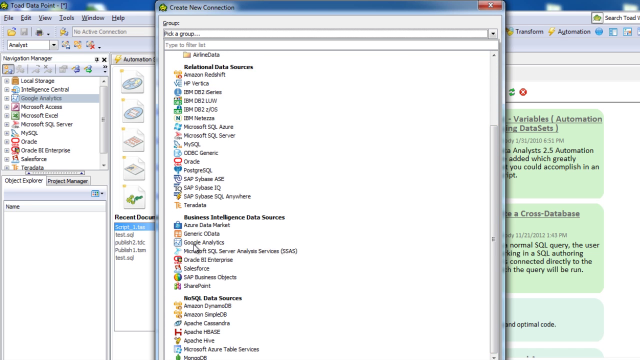Viewport: 640px width, 360px height.
Task: Select SAP Sybase IQ entry
Action: (202, 188)
